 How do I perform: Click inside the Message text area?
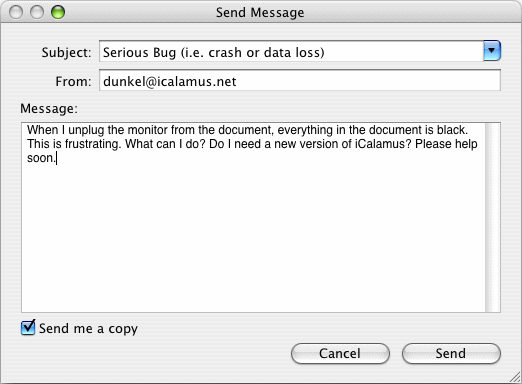point(253,217)
